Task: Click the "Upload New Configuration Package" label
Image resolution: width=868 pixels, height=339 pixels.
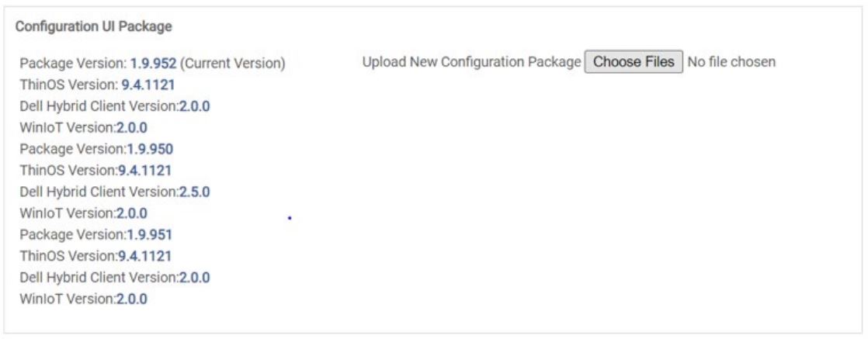Action: [471, 61]
